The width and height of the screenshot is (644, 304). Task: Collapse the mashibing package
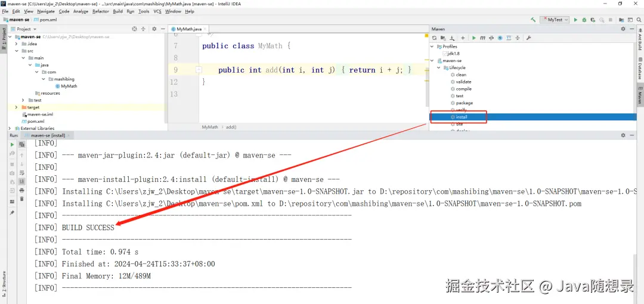click(44, 79)
